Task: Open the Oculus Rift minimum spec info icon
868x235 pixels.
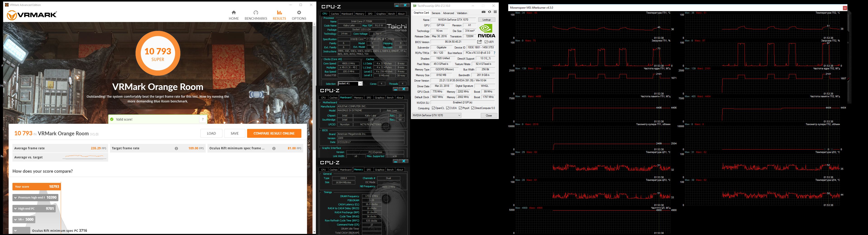Action: (274, 149)
